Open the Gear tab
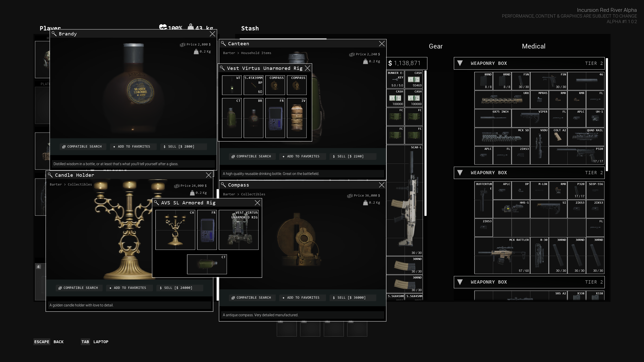Viewport: 644px width, 362px height. [435, 46]
